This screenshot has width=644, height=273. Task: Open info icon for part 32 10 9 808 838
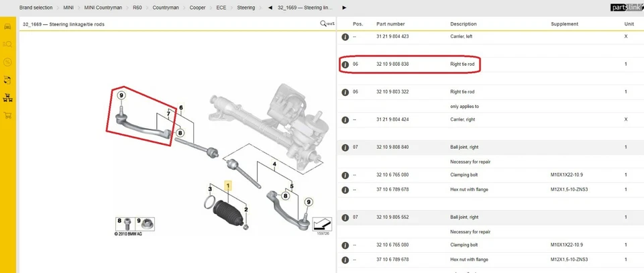(345, 65)
